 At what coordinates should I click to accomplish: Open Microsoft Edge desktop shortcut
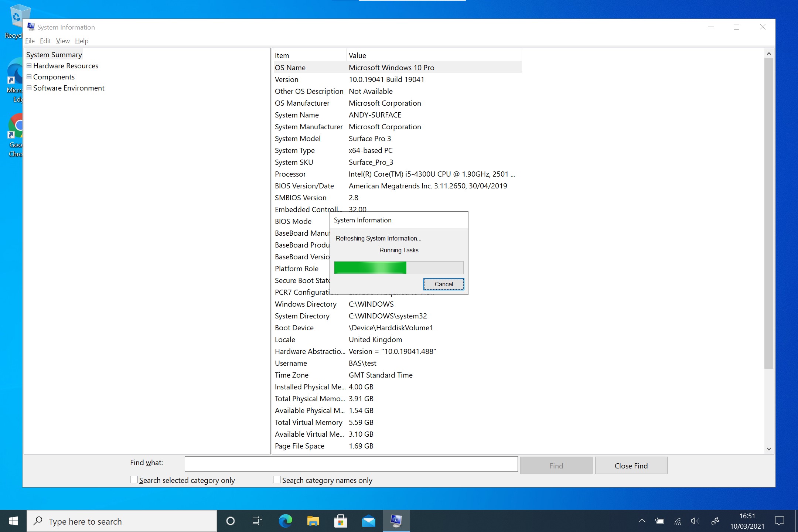pos(14,81)
